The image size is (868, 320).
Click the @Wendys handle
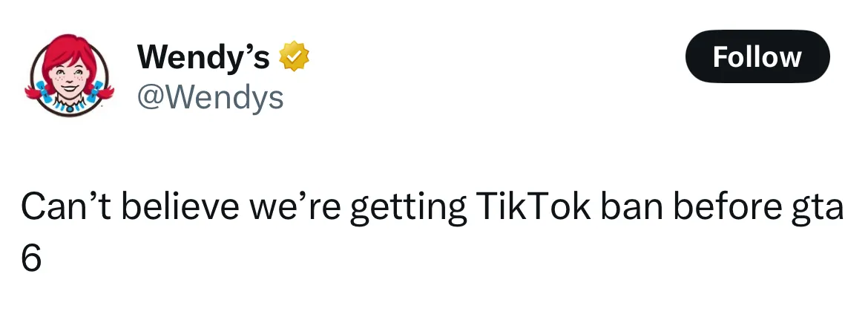point(210,97)
